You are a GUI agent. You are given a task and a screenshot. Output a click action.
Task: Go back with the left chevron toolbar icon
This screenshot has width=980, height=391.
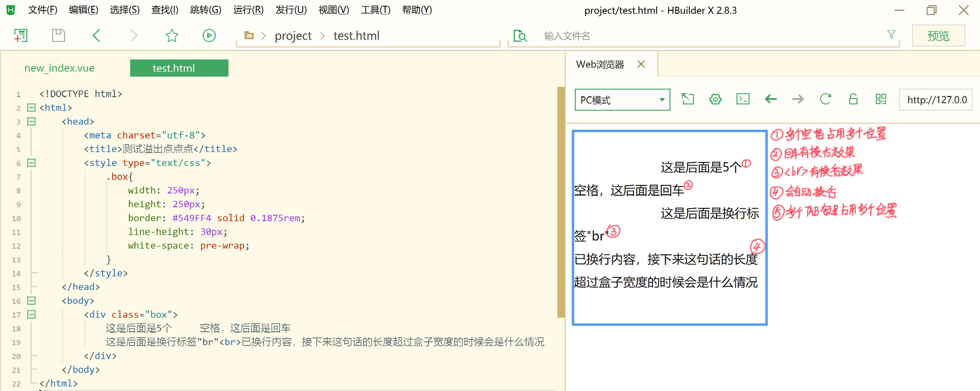click(x=96, y=35)
